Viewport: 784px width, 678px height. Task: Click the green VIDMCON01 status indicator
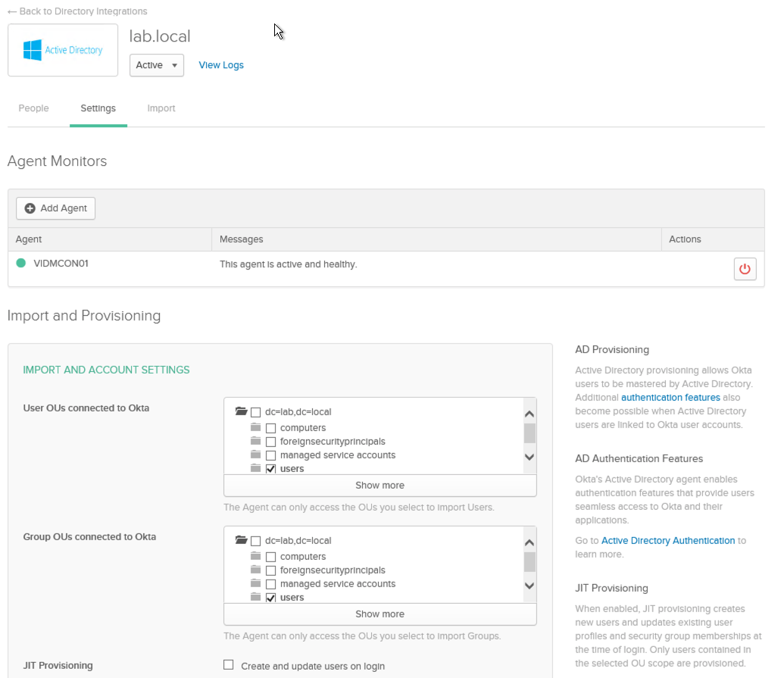[20, 264]
